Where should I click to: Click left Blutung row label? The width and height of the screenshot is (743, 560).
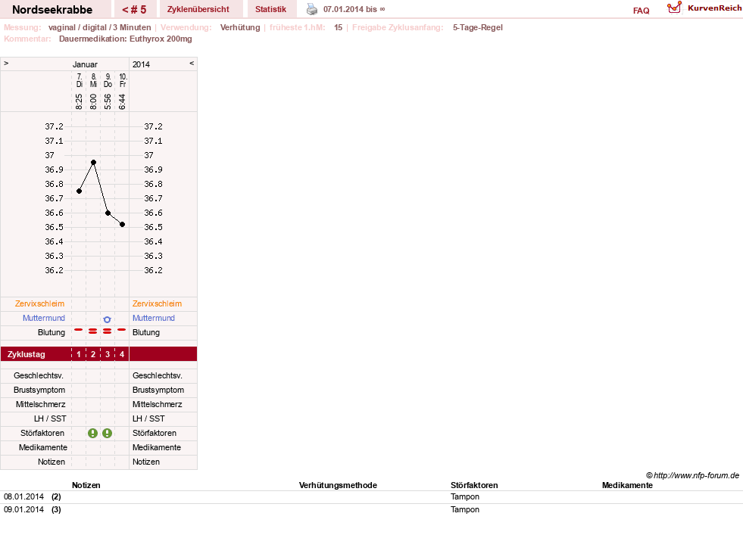(52, 332)
